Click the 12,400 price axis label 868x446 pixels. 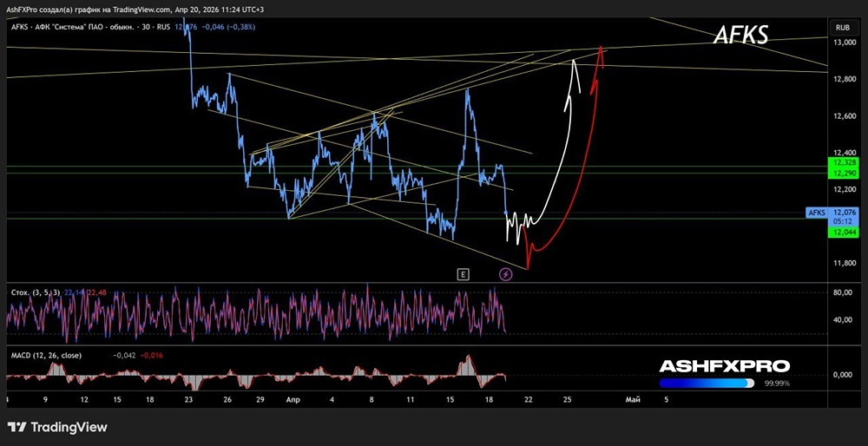(845, 153)
